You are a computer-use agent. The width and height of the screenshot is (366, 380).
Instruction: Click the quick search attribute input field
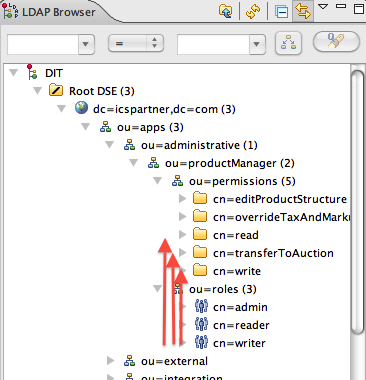[43, 44]
